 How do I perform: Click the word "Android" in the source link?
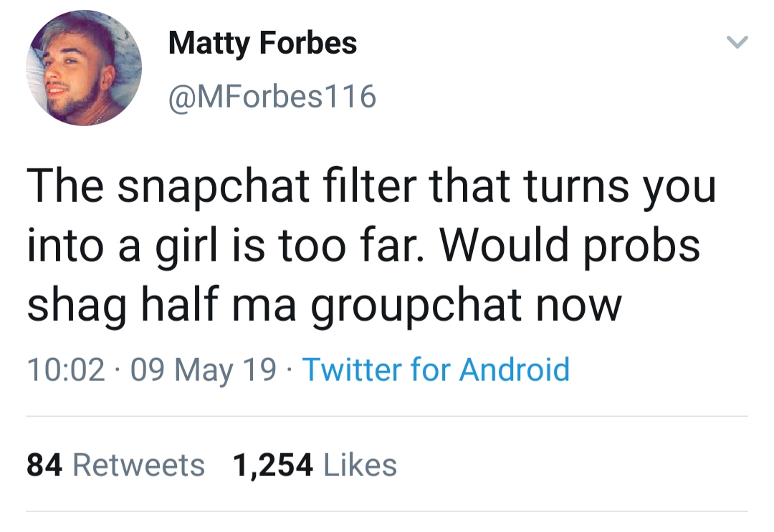click(515, 369)
